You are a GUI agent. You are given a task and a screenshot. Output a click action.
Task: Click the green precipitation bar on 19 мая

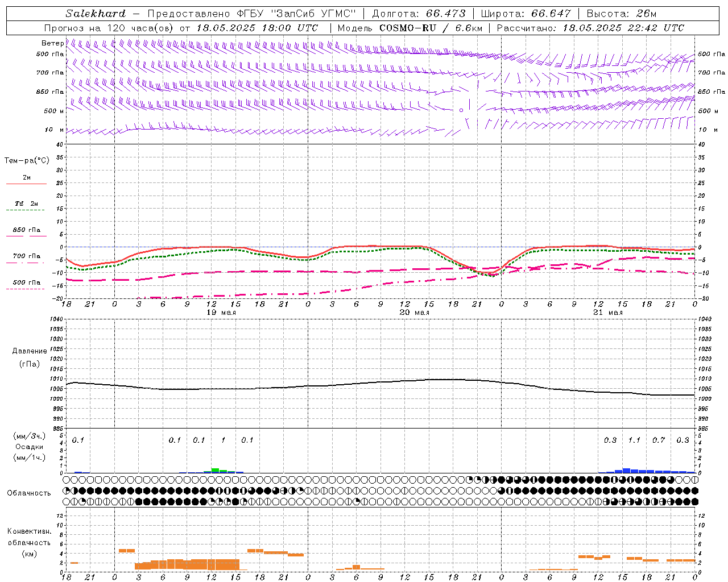216,469
